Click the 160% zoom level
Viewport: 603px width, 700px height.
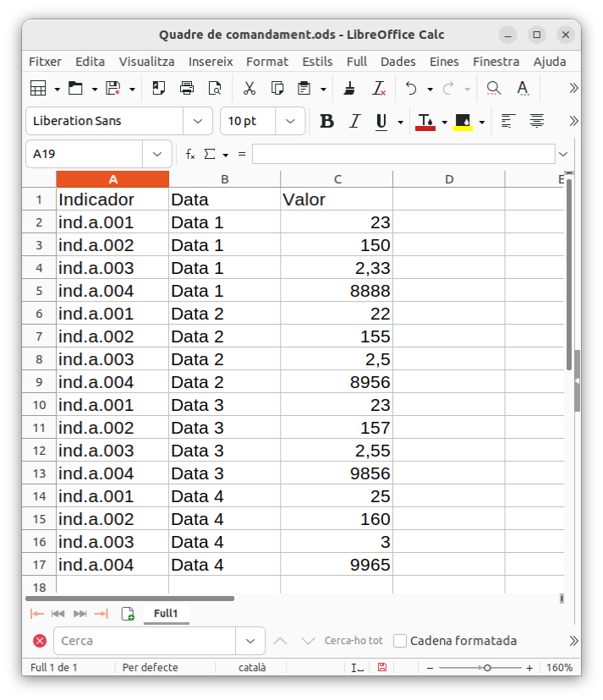tap(559, 667)
